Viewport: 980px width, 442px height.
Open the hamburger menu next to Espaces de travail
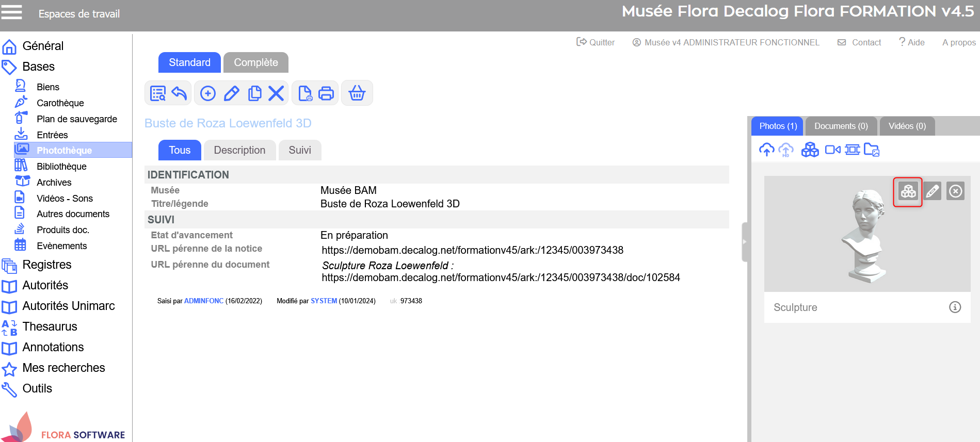tap(12, 12)
